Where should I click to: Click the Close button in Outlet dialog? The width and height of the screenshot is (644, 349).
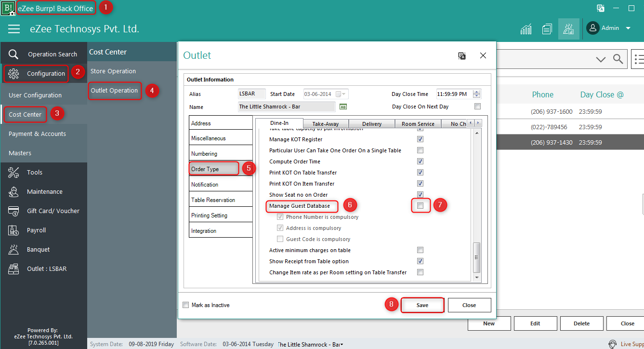(469, 305)
